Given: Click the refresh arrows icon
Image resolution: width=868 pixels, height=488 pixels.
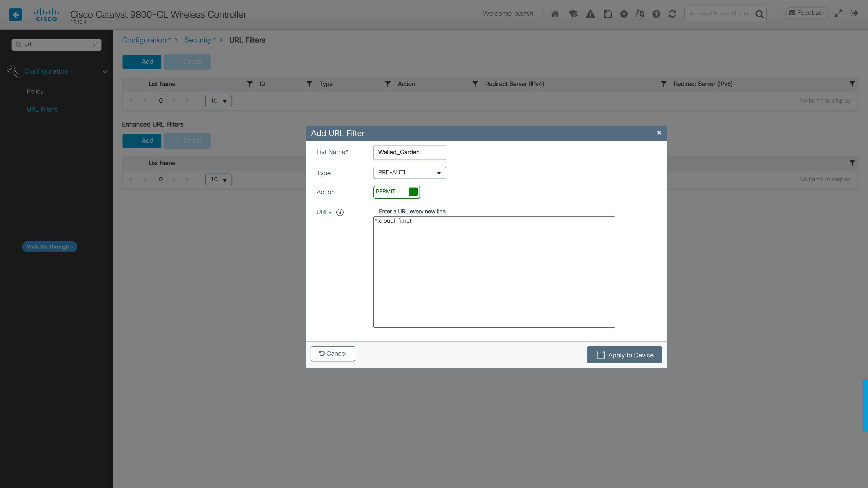Looking at the screenshot, I should tap(672, 14).
